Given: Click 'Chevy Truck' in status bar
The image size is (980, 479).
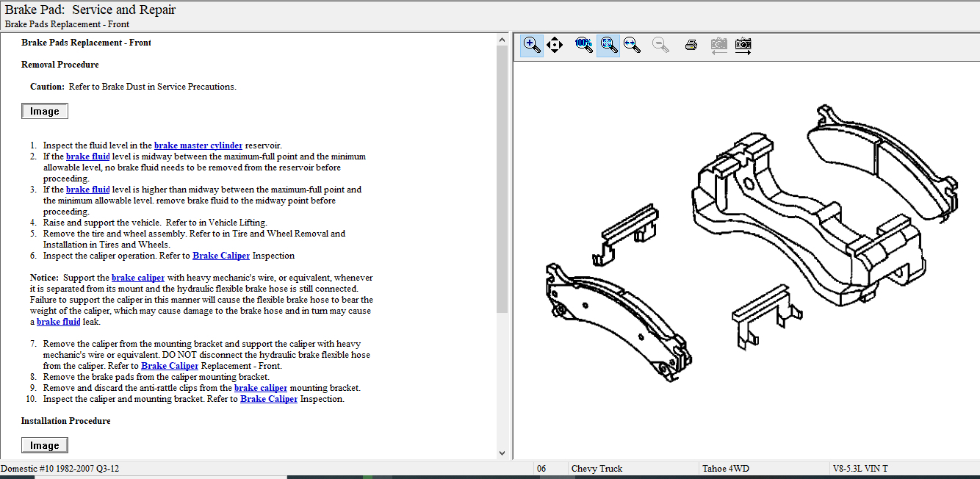Looking at the screenshot, I should 597,469.
